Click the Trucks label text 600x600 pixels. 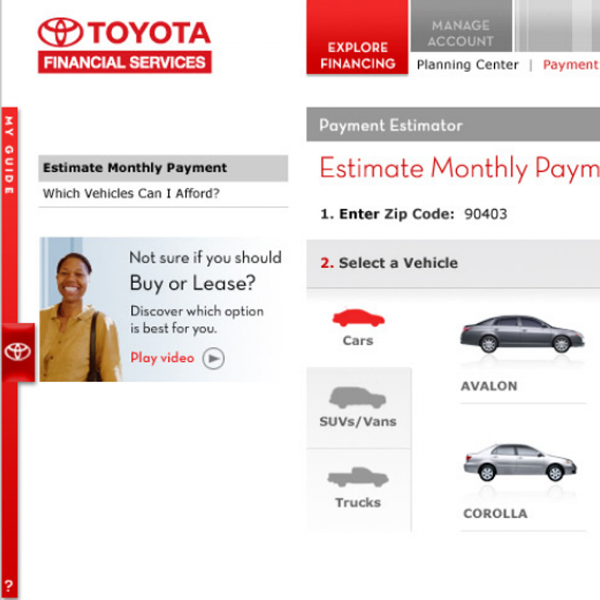(x=358, y=502)
